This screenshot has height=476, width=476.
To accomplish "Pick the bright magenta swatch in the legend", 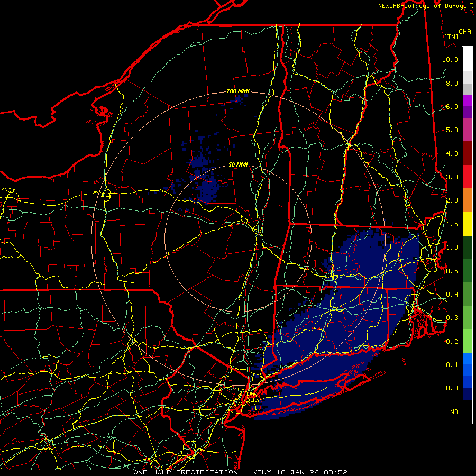I will click(x=467, y=100).
